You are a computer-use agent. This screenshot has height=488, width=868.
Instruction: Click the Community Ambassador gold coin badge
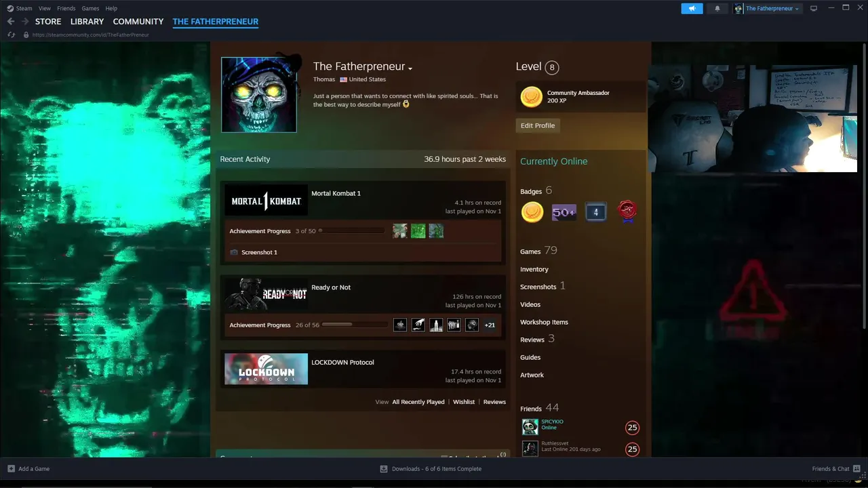point(531,97)
